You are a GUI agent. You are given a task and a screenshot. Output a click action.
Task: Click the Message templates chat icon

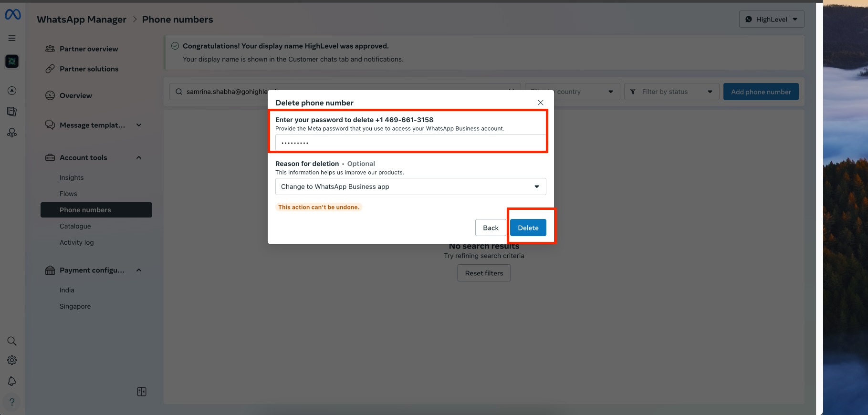(x=50, y=125)
